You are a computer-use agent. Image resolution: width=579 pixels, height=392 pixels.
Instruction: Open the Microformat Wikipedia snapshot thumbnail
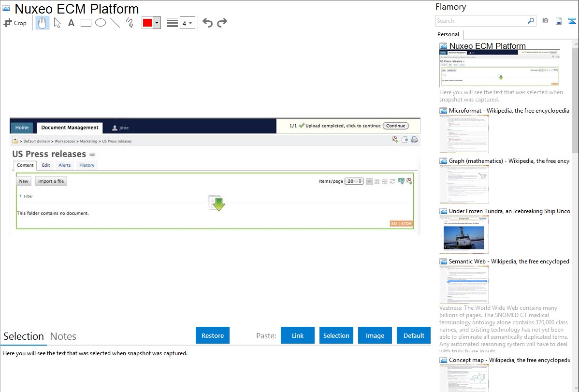(464, 134)
